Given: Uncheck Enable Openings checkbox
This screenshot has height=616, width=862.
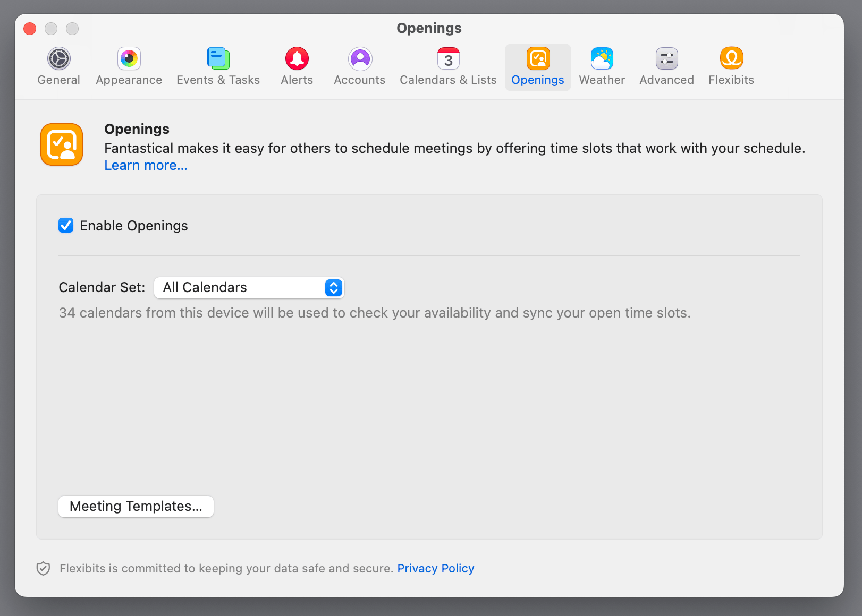Looking at the screenshot, I should (66, 226).
